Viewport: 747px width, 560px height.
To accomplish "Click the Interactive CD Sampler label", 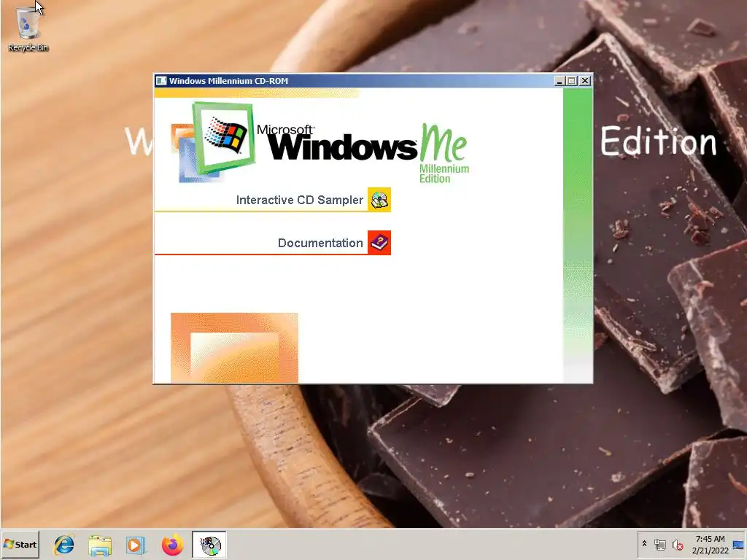I will (x=300, y=200).
